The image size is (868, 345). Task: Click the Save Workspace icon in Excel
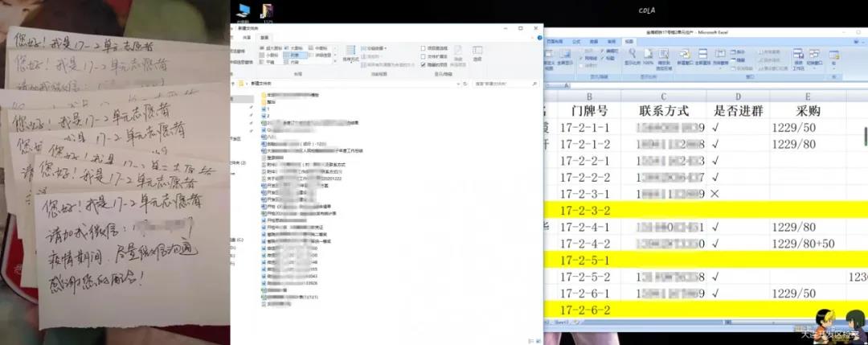click(798, 55)
